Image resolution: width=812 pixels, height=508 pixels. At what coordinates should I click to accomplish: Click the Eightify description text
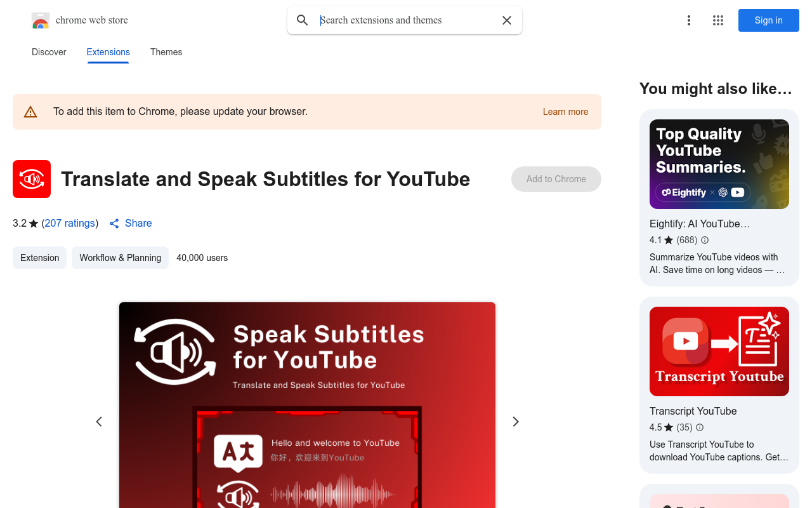[x=717, y=264]
